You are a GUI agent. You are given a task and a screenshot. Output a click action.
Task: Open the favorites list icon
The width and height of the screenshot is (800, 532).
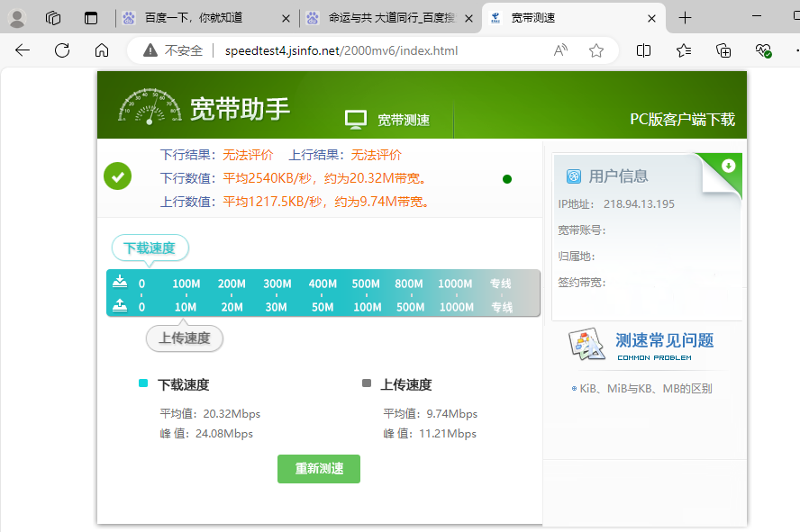(684, 50)
